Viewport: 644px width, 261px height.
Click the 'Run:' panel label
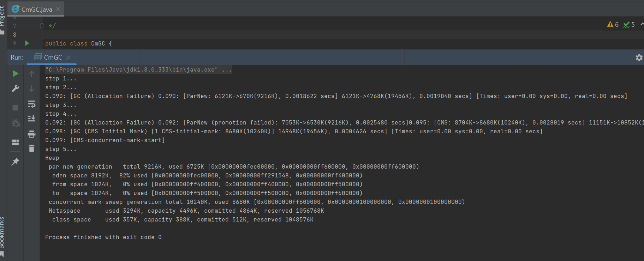click(x=17, y=57)
